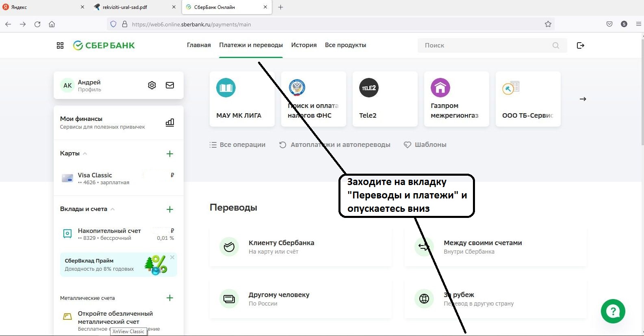Open a new browser tab

click(280, 7)
